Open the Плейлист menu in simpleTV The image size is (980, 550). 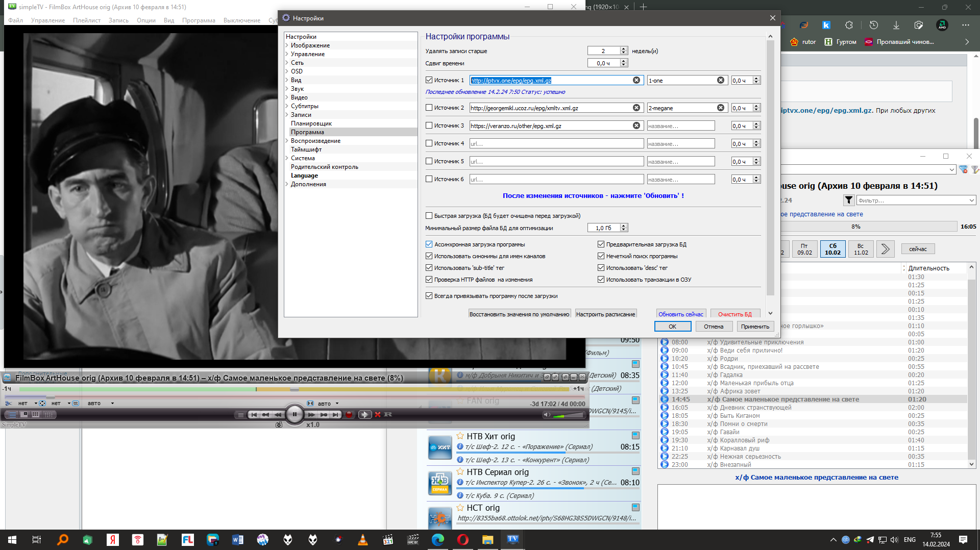tap(87, 20)
